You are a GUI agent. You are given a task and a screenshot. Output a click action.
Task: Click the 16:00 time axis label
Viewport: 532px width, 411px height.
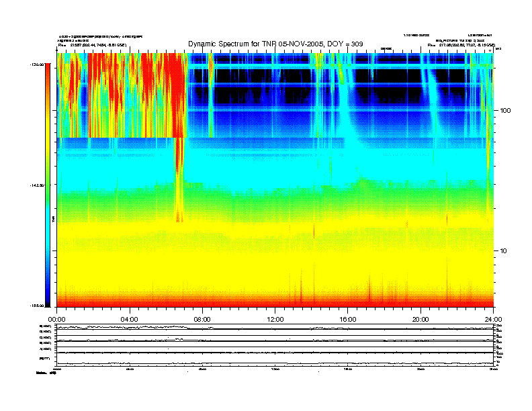click(x=348, y=320)
